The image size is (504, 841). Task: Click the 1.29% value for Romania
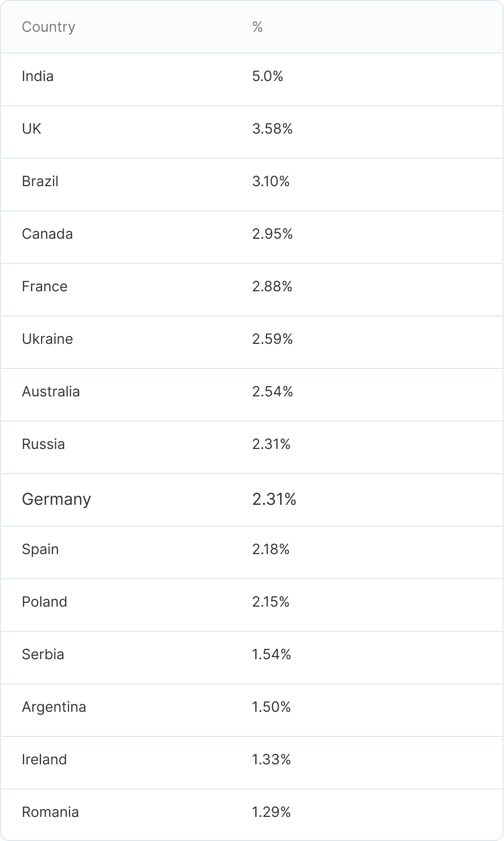[x=271, y=812]
